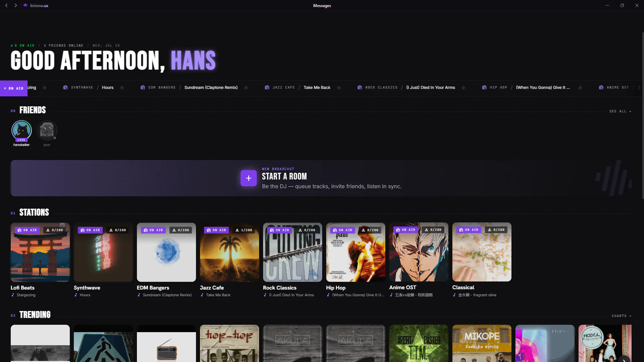Click the Jazz Cafe station name
The width and height of the screenshot is (644, 362).
(x=212, y=288)
